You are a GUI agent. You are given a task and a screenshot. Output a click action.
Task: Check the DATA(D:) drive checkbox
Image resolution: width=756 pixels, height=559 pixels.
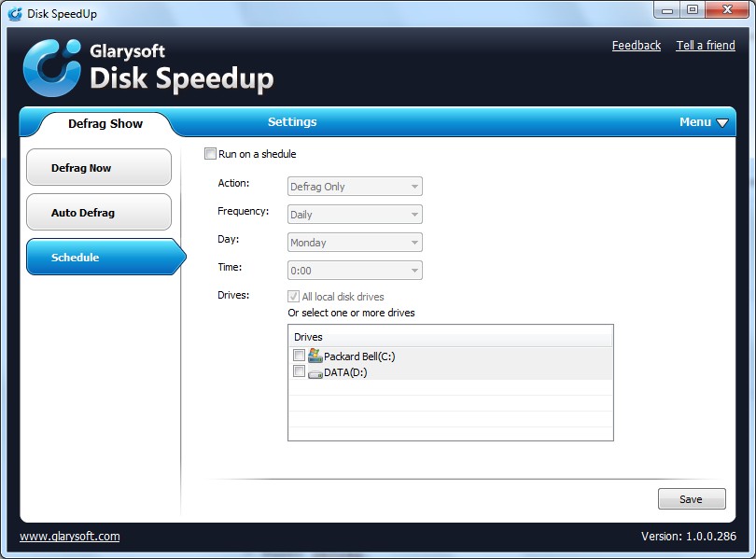pos(299,371)
